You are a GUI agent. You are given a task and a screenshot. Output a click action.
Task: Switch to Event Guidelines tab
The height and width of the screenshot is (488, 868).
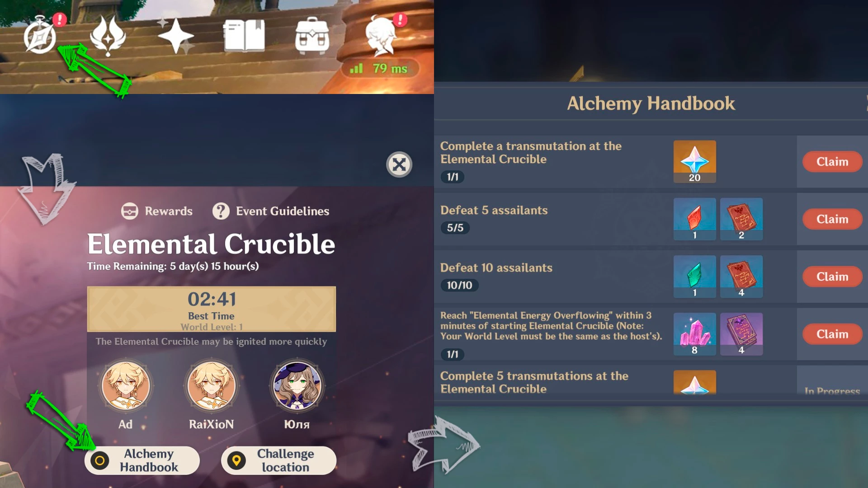(270, 211)
